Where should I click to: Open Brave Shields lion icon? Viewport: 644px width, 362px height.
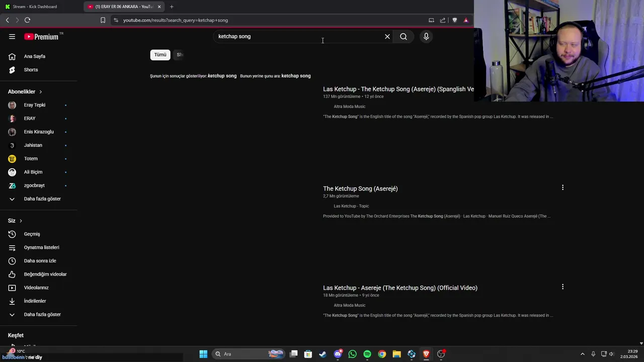click(455, 20)
